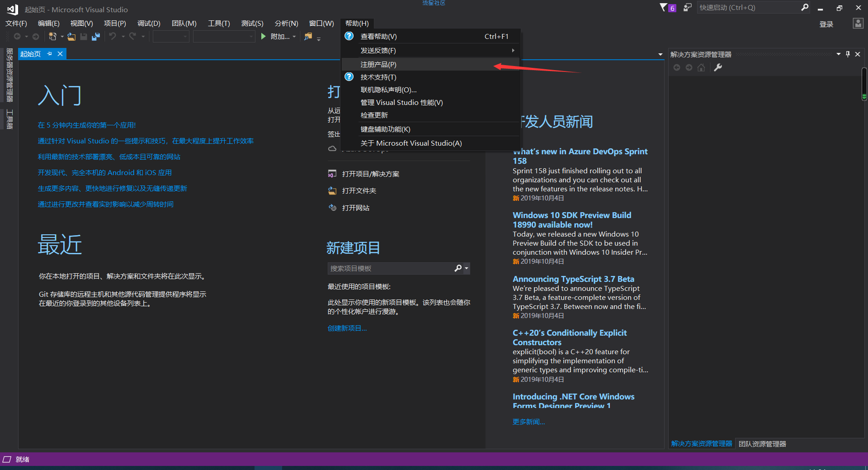
Task: Click the View Help question mark icon
Action: coord(349,36)
